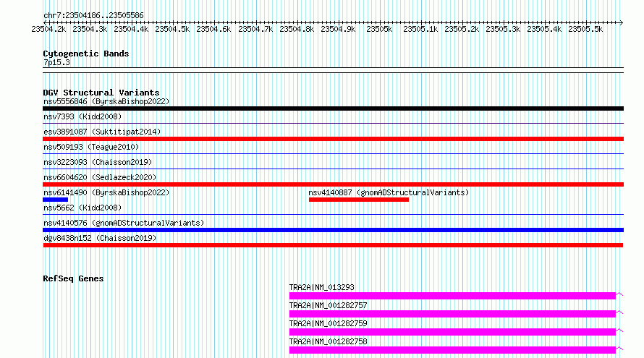This screenshot has width=644, height=358.
Task: Click the magenta TRA2A NM_013293 exon bar
Action: [452, 296]
